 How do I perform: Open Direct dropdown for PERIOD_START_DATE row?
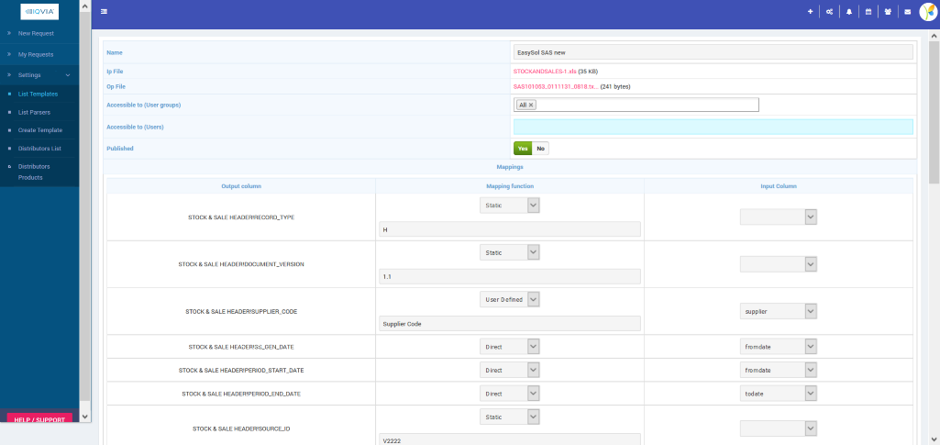click(510, 370)
